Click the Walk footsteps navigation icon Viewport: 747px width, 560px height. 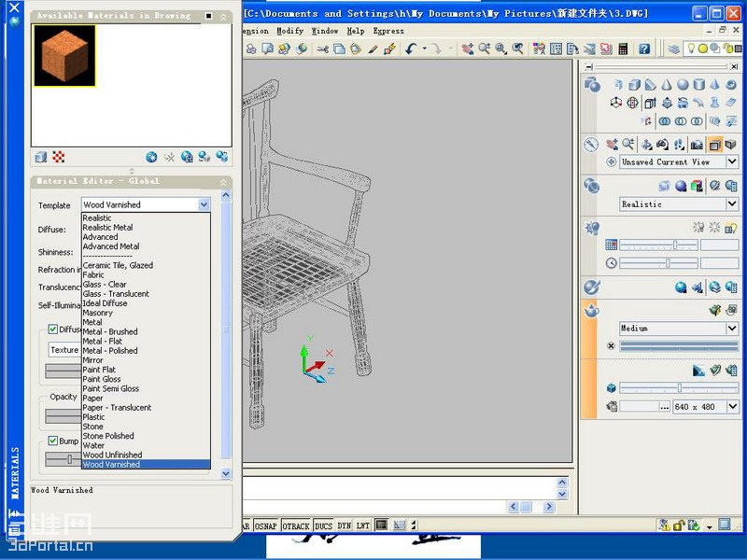click(x=680, y=145)
